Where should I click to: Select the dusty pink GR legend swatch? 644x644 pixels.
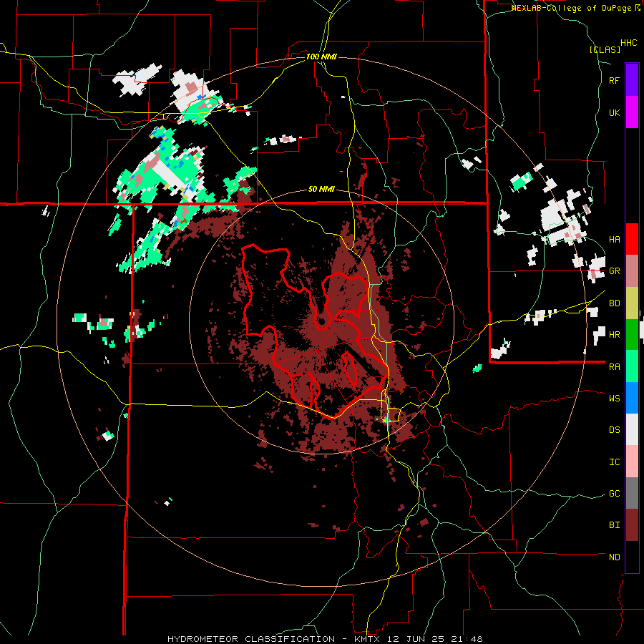632,271
